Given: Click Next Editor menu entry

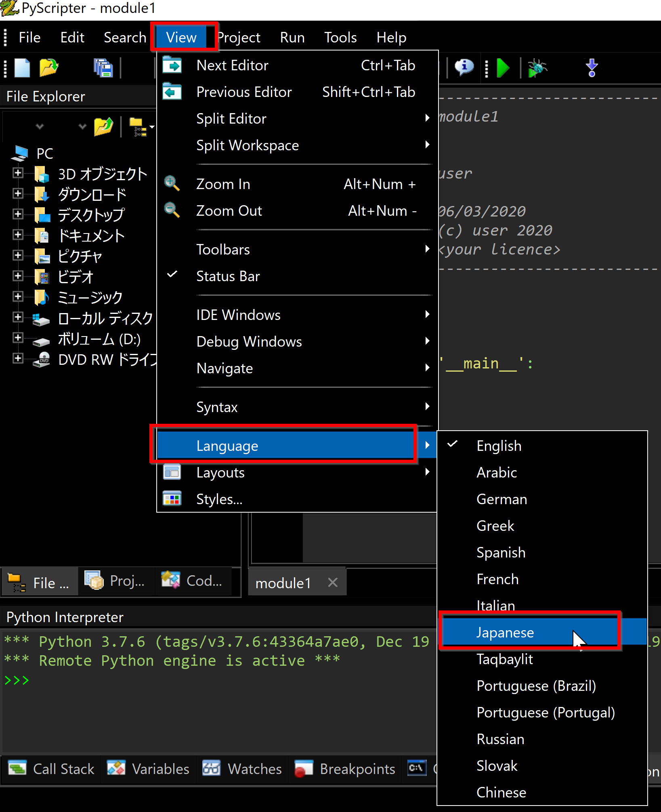Looking at the screenshot, I should [x=297, y=65].
